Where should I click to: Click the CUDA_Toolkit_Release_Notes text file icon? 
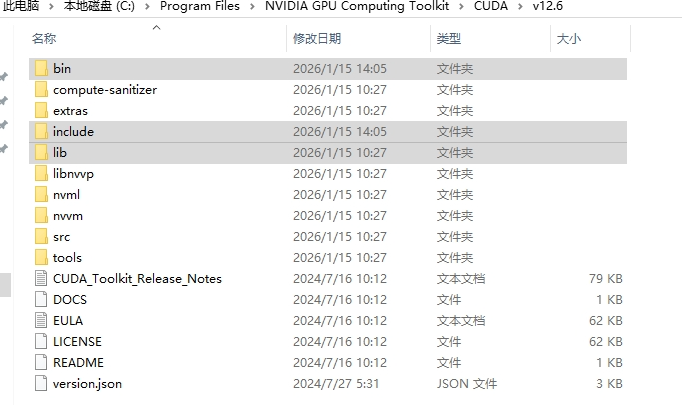[40, 279]
